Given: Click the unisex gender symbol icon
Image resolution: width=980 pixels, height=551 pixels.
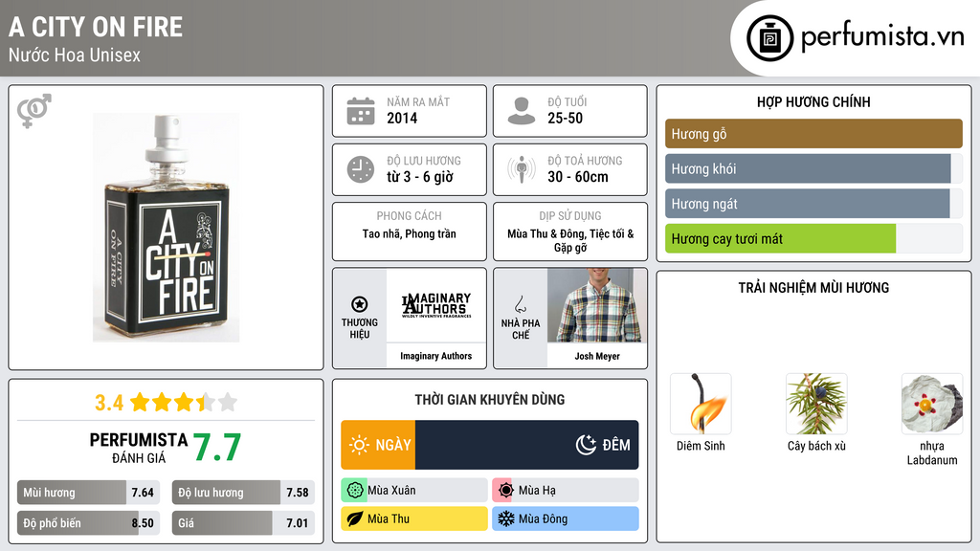Looking at the screenshot, I should pos(34,111).
